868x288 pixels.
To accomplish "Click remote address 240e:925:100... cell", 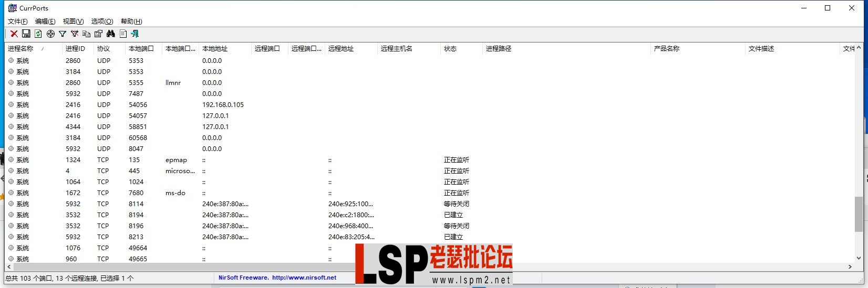I will click(350, 204).
